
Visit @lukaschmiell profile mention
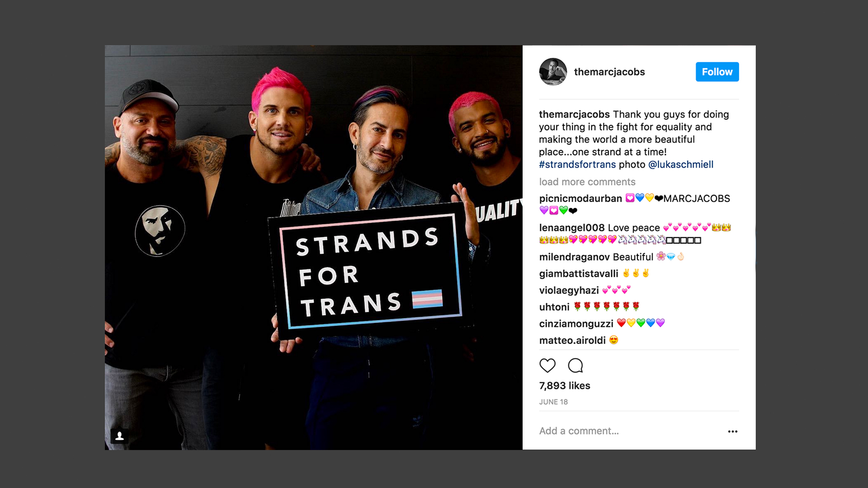(x=681, y=164)
